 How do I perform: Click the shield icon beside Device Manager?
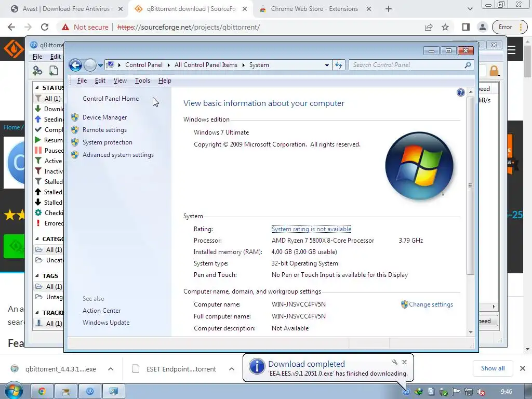[75, 117]
